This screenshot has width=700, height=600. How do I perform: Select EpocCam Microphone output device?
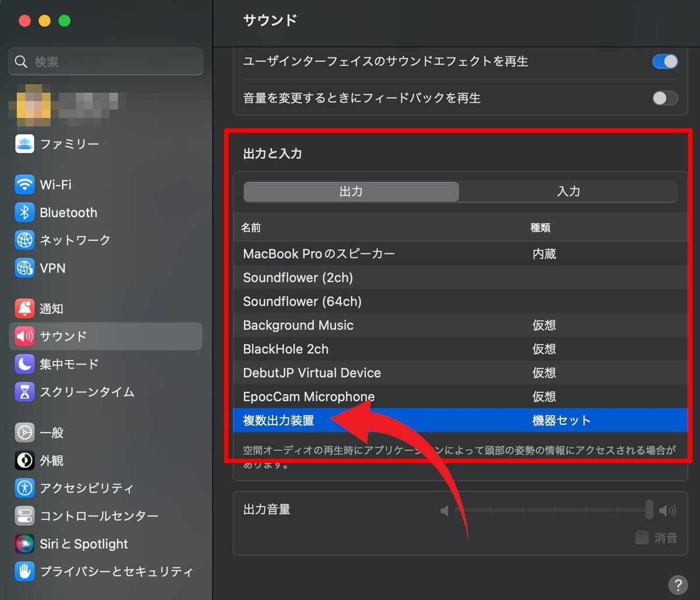point(460,397)
